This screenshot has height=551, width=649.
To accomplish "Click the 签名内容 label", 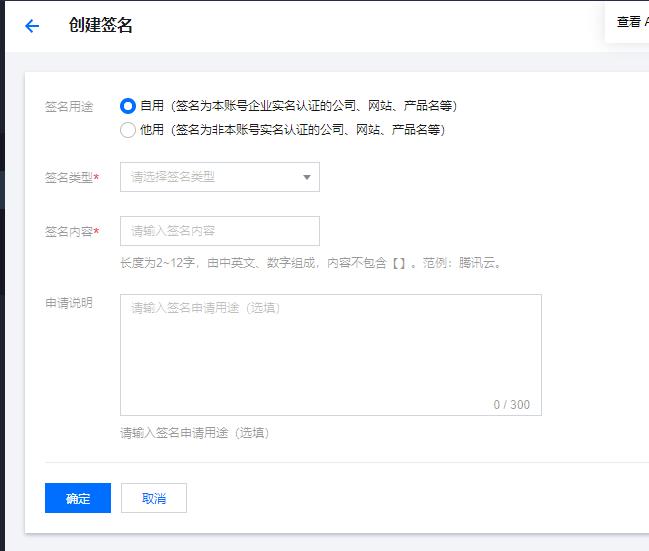I will click(72, 231).
